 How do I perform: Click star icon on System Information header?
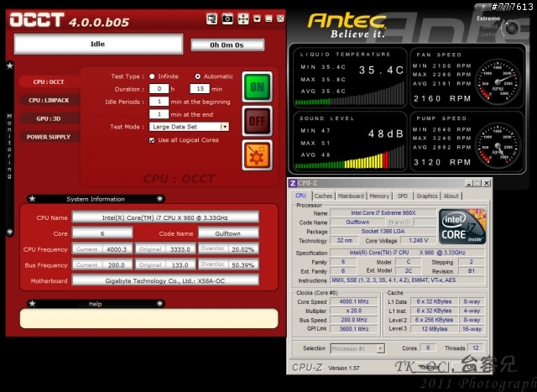[32, 199]
